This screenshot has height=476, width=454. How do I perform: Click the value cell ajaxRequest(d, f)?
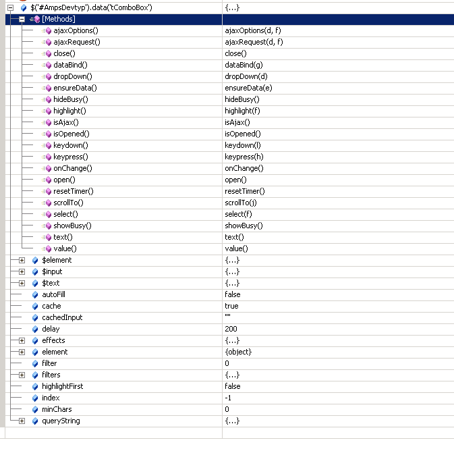[x=338, y=42]
